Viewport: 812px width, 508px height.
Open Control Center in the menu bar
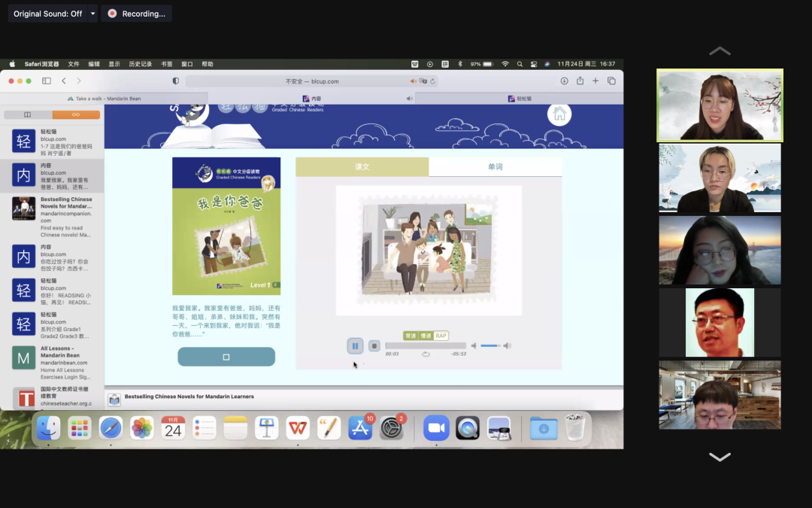(x=533, y=64)
